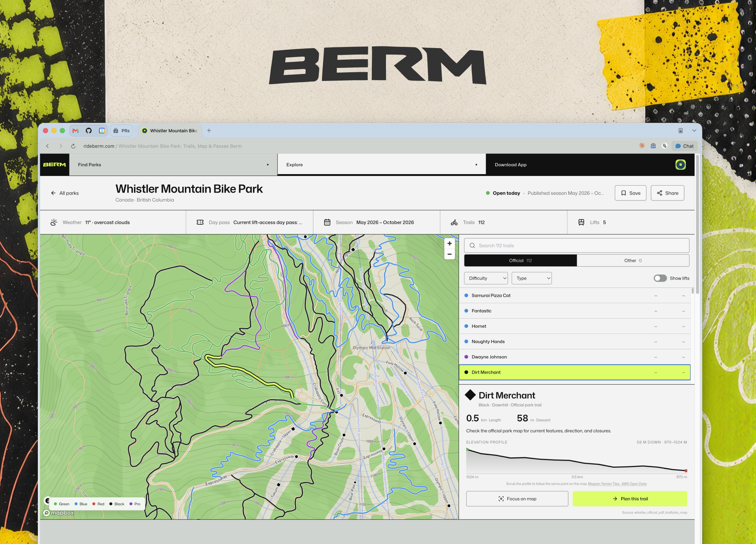
Task: Select the Hornet trail row
Action: coord(575,326)
